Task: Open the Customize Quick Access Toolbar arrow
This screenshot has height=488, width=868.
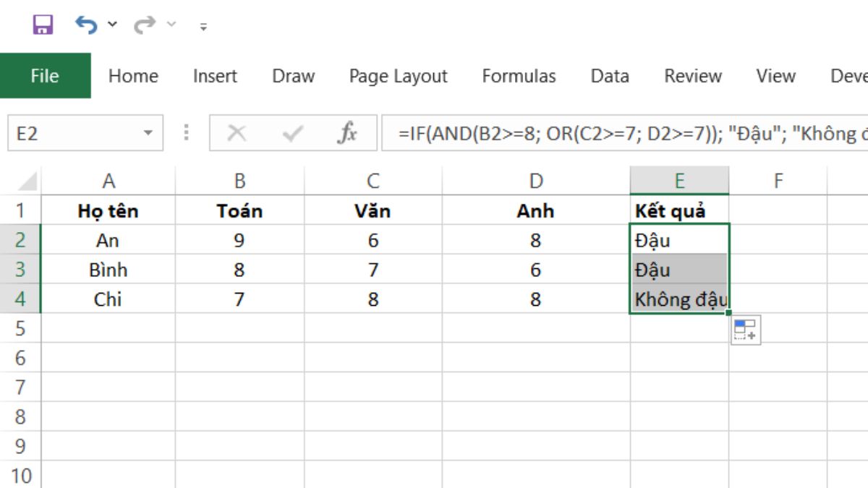Action: tap(204, 27)
